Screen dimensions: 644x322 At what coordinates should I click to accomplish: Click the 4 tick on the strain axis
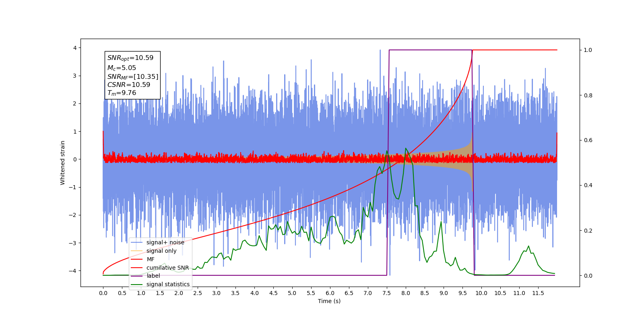pyautogui.click(x=74, y=48)
